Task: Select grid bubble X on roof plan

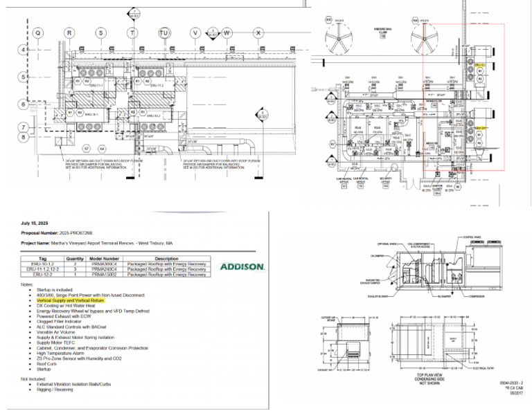Action: [x=258, y=33]
